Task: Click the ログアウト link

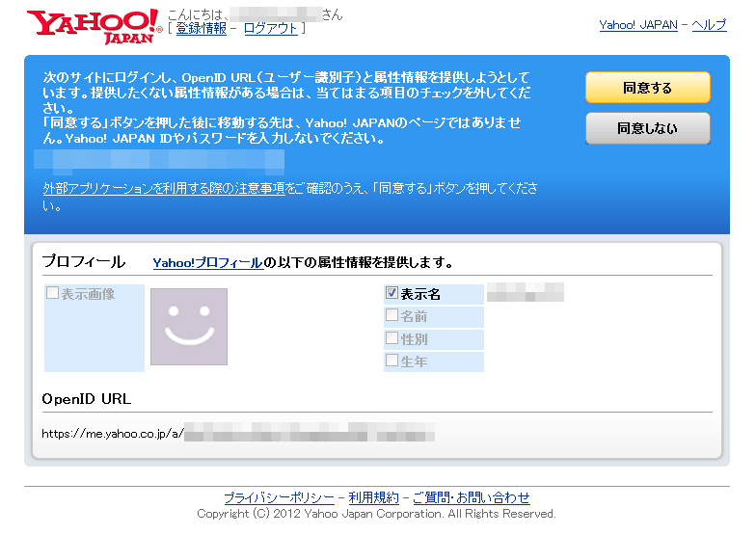Action: tap(270, 29)
